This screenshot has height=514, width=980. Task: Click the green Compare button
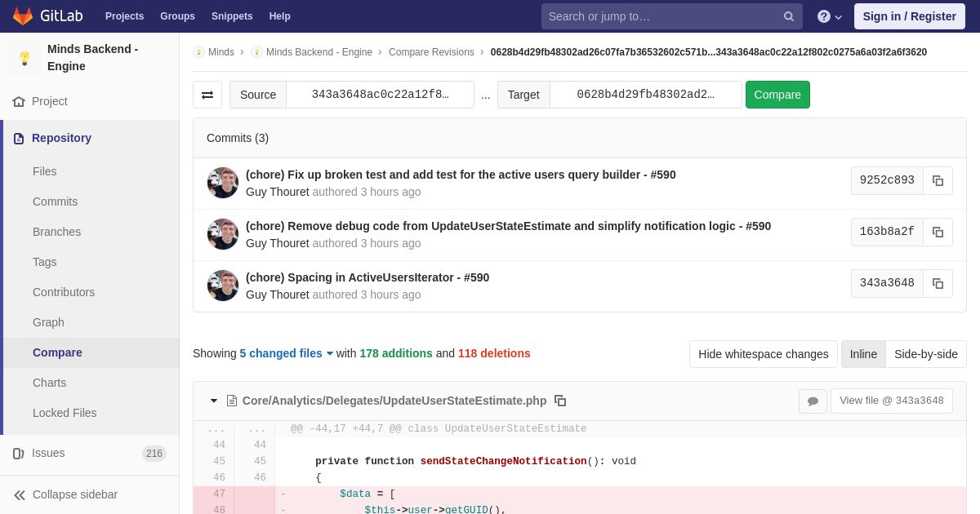click(x=777, y=95)
